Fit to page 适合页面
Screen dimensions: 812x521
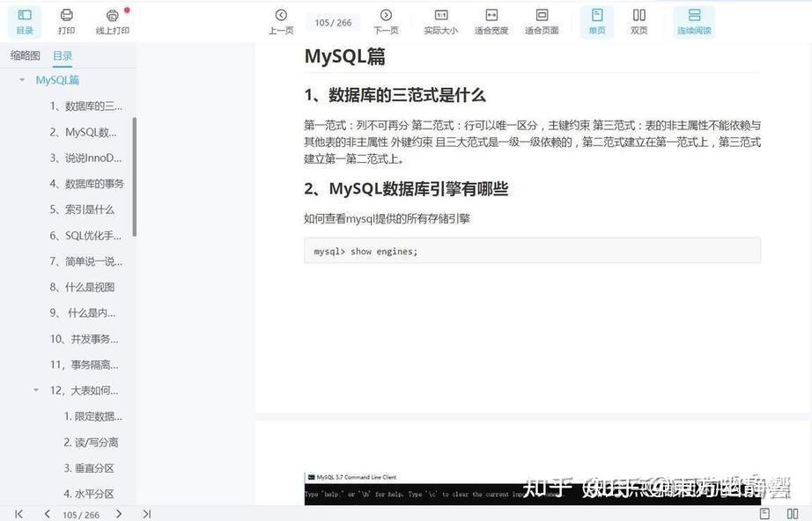tap(542, 22)
